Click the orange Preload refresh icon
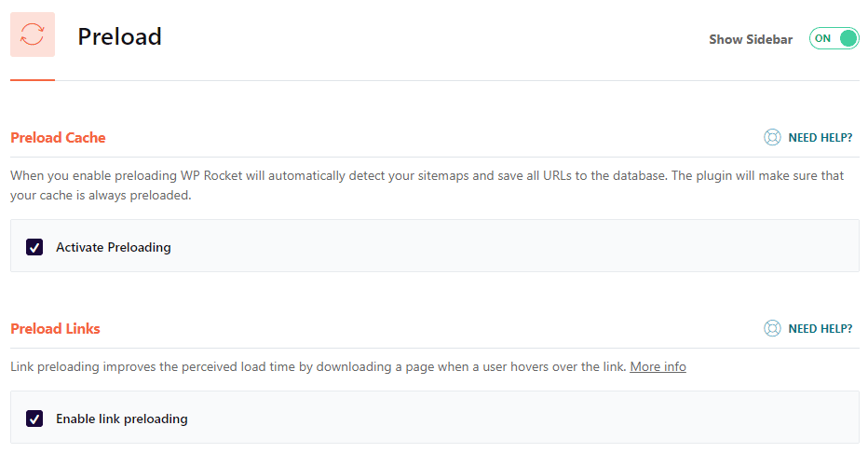The height and width of the screenshot is (453, 868). [x=33, y=35]
